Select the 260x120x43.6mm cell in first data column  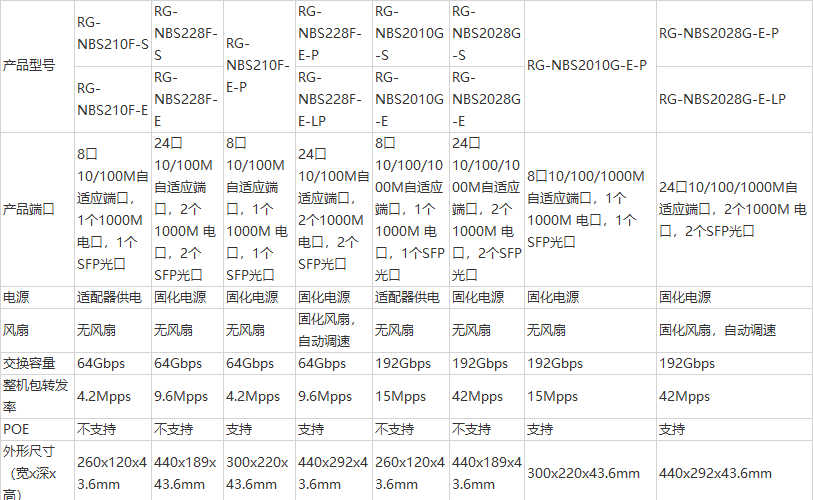click(x=112, y=472)
